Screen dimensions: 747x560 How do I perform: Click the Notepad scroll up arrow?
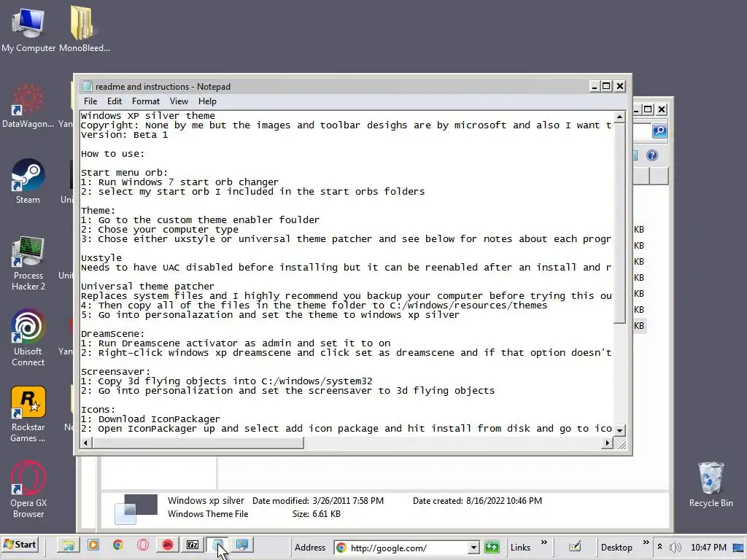click(x=619, y=117)
